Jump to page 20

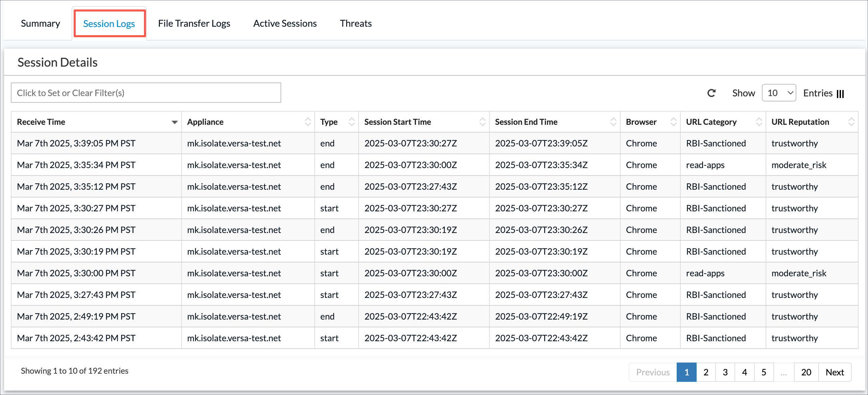coord(806,372)
